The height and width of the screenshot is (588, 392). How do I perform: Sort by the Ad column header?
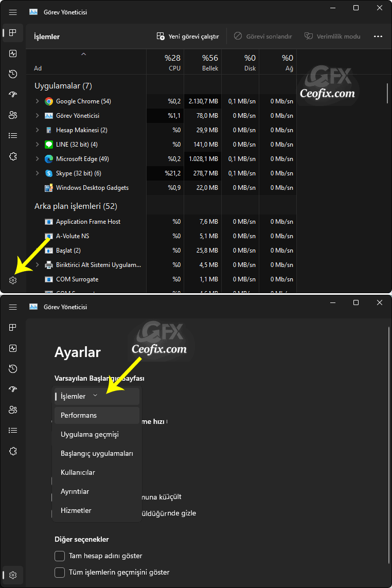pos(86,62)
